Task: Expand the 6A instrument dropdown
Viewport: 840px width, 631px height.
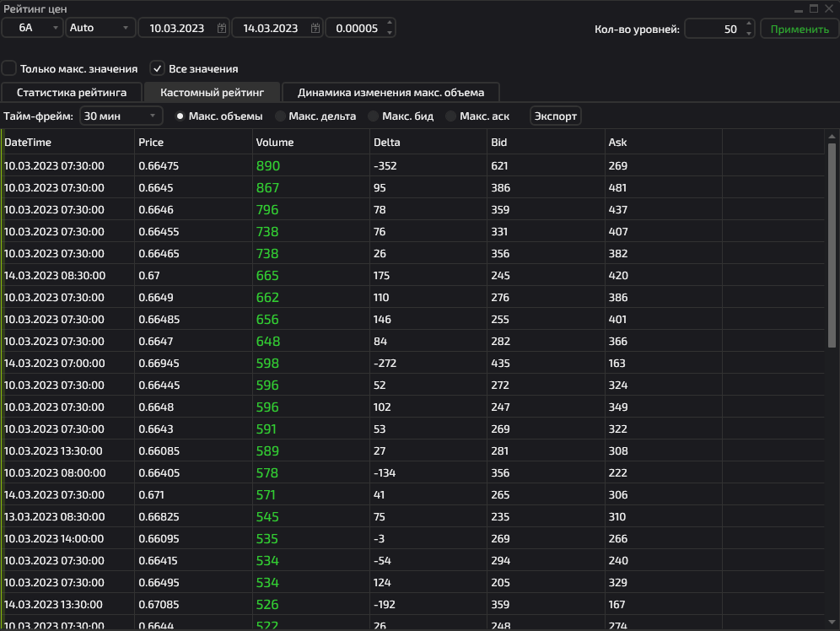Action: [32, 28]
